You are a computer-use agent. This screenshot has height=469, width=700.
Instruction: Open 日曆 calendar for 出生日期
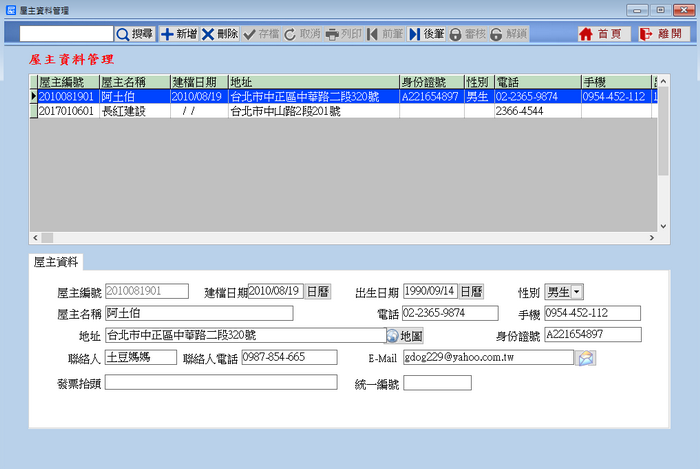[x=471, y=292]
